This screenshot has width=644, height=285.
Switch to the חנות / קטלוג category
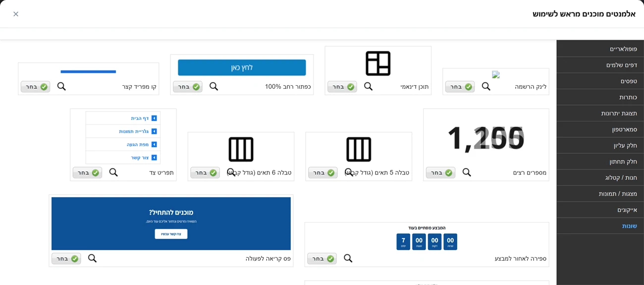pyautogui.click(x=600, y=177)
